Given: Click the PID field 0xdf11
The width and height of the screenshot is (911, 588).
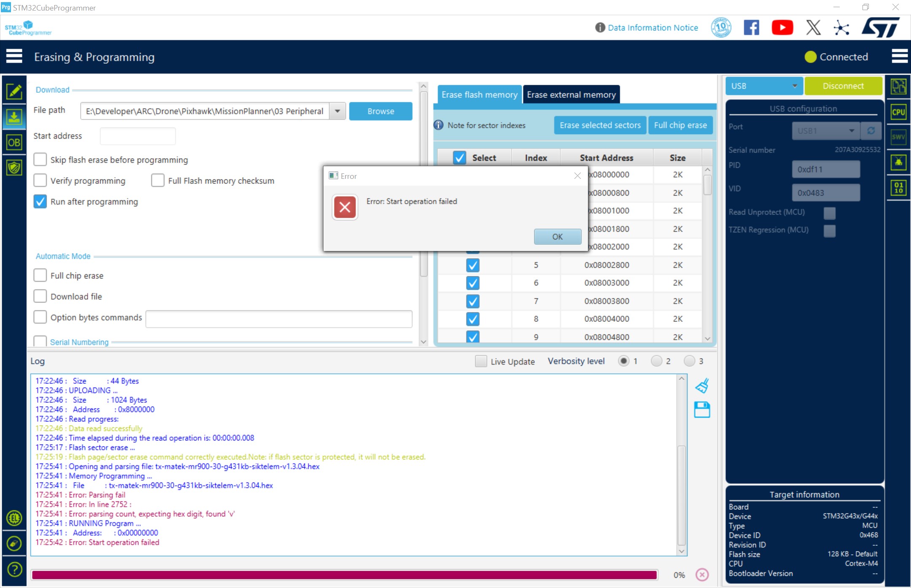Looking at the screenshot, I should pos(826,170).
